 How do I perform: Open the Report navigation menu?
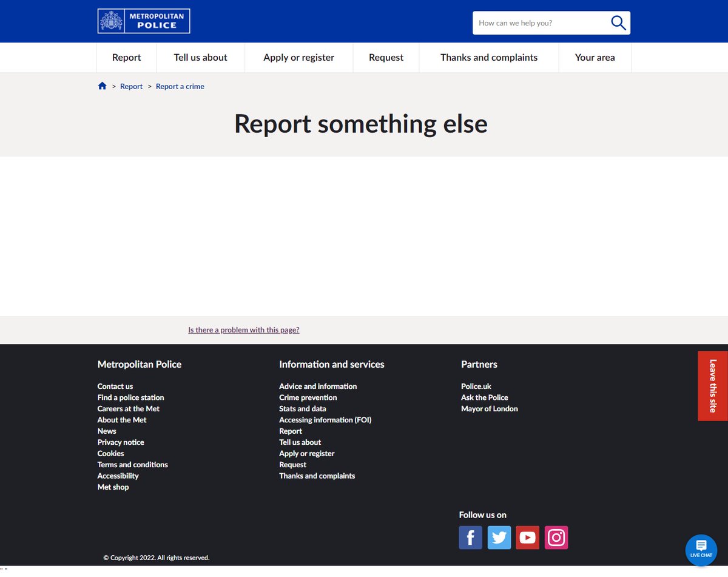[127, 58]
